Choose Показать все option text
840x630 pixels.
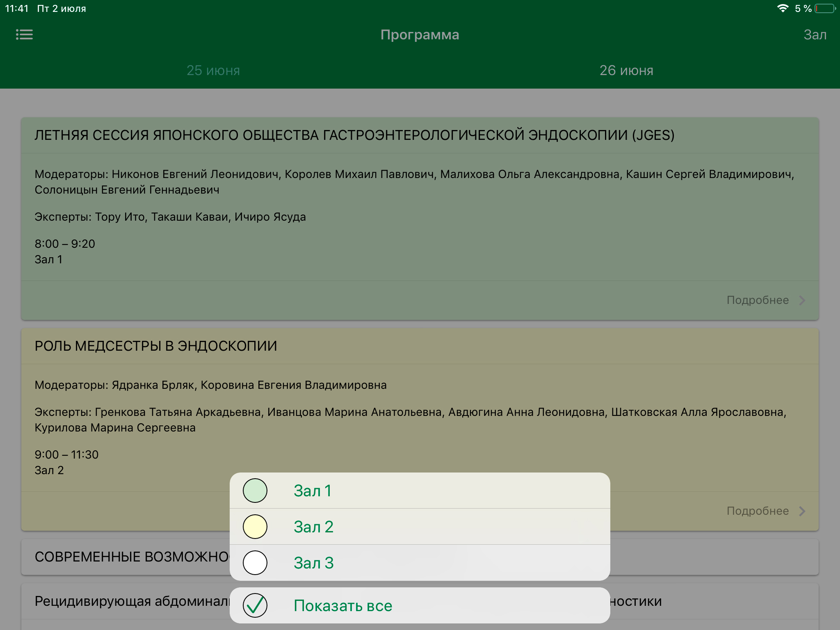pos(343,606)
